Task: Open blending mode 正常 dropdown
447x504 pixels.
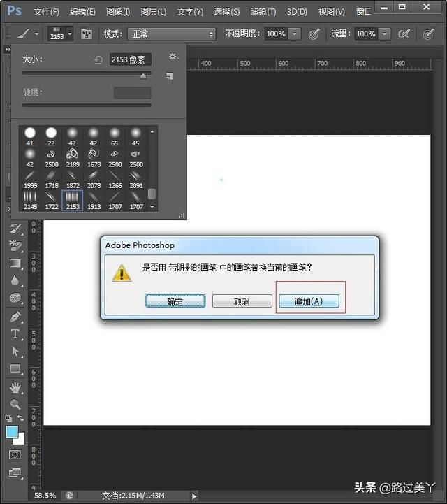Action: pyautogui.click(x=172, y=34)
